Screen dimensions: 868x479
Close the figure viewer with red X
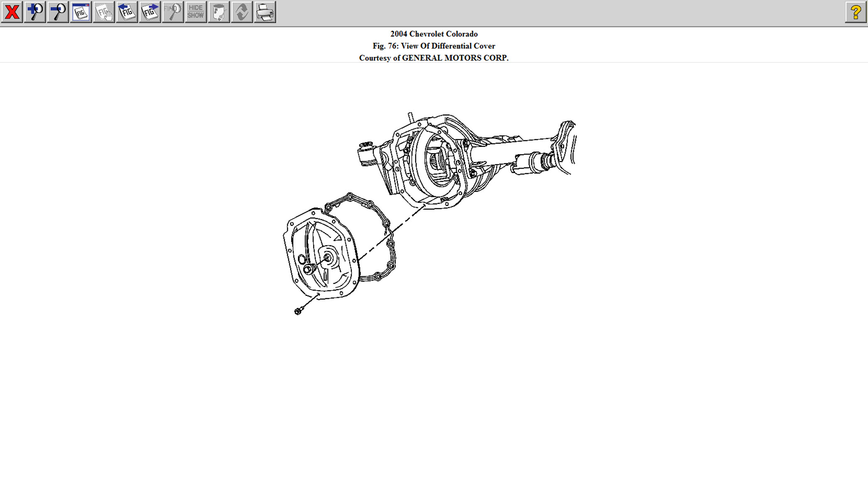click(x=12, y=12)
